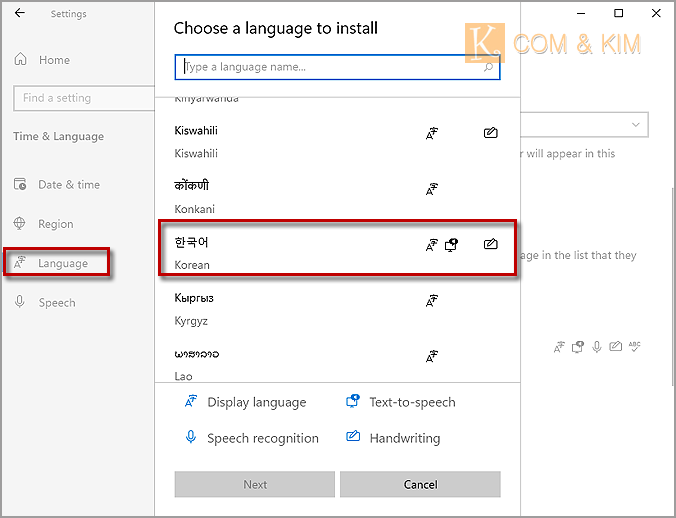Click background display language feature icon
Screen dimensions: 676x518
pos(559,346)
